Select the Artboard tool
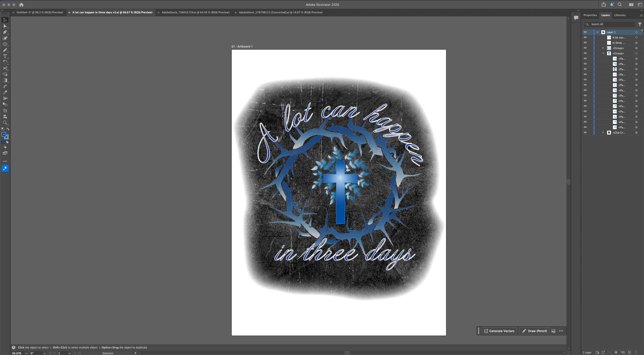 click(x=5, y=110)
